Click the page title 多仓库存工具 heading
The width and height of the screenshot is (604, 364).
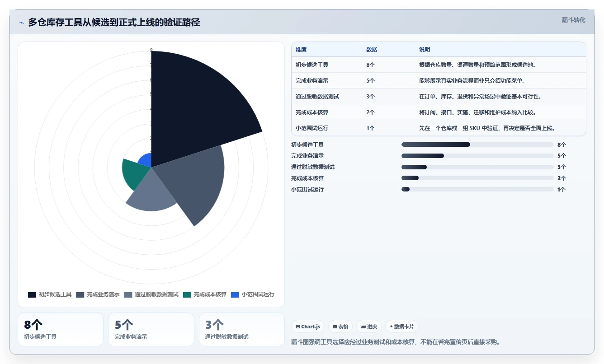pyautogui.click(x=114, y=22)
